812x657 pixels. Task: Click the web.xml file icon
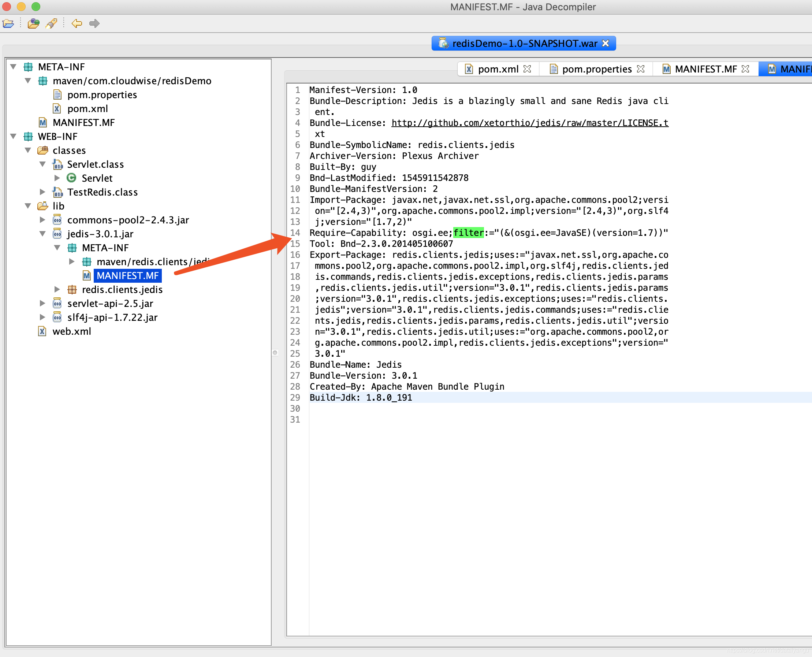pos(42,331)
